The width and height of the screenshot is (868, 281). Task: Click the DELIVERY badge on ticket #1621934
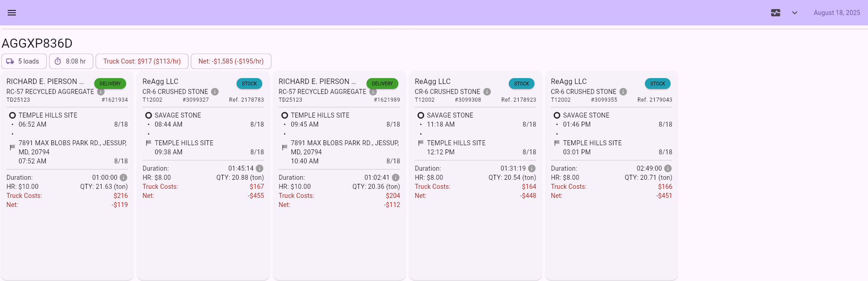pos(110,84)
